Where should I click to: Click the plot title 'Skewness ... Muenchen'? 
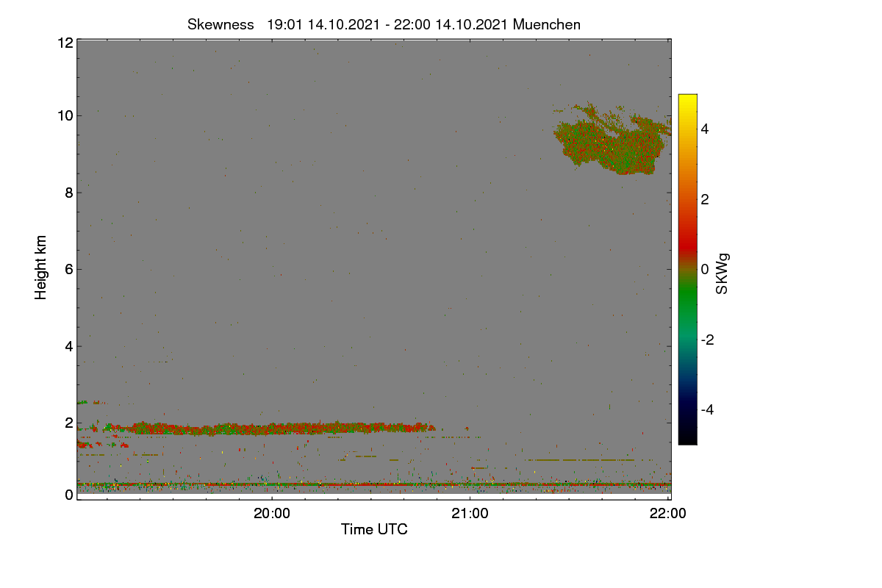[x=384, y=24]
